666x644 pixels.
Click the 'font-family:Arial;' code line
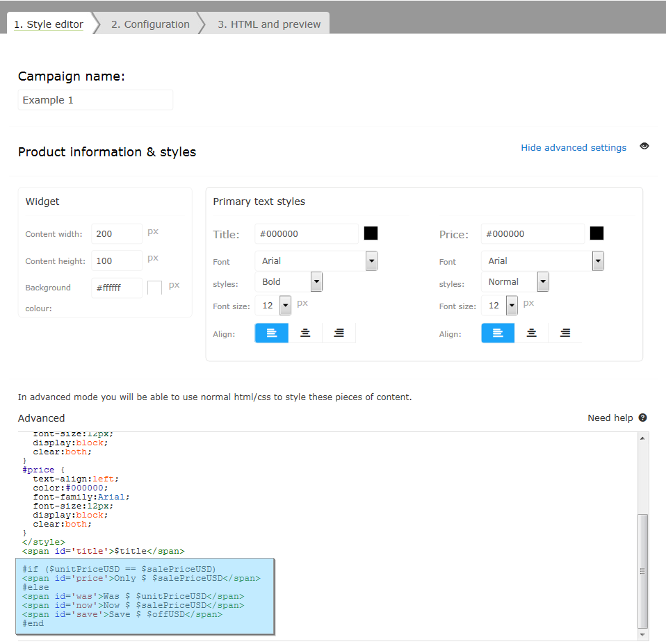(x=81, y=497)
